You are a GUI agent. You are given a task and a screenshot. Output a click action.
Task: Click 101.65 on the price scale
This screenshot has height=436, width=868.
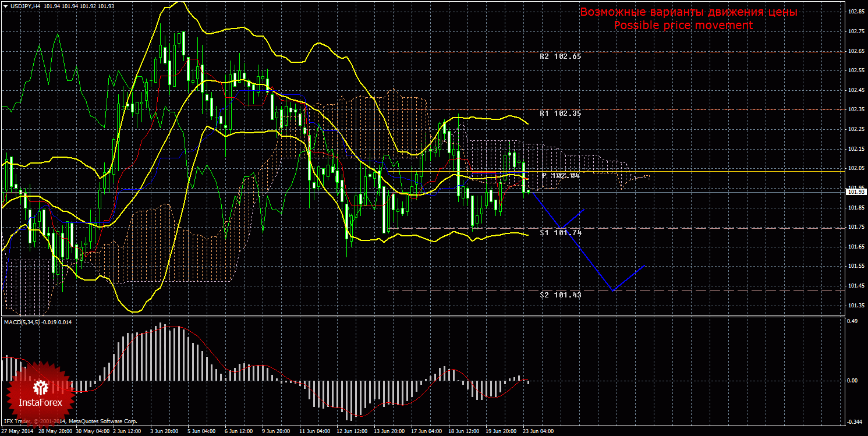pyautogui.click(x=856, y=247)
